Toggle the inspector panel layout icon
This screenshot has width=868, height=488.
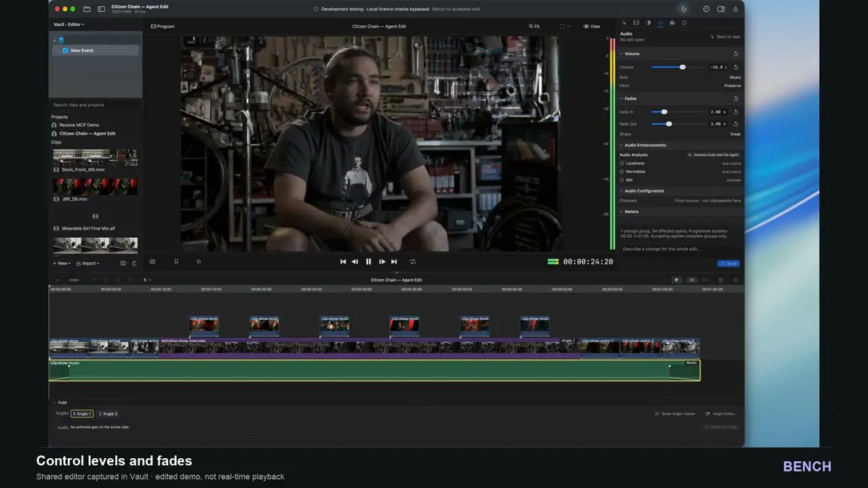721,9
